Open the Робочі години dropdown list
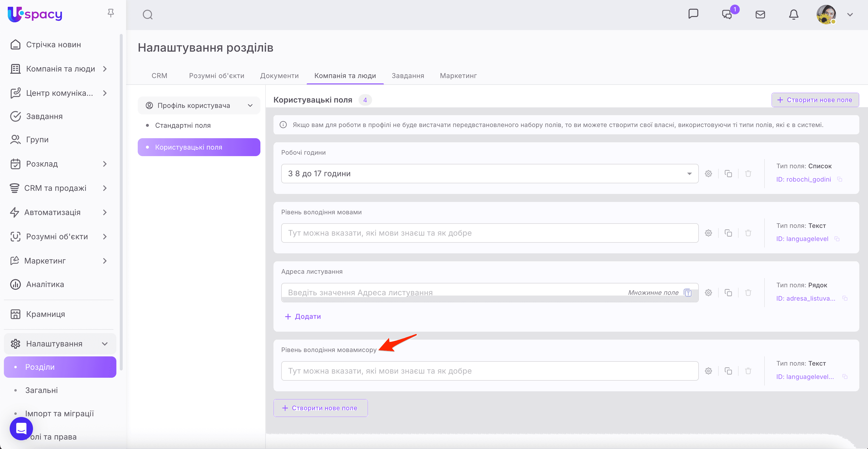The width and height of the screenshot is (868, 449). click(x=490, y=174)
